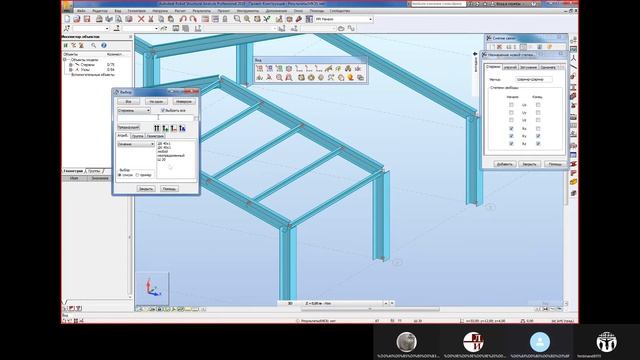Click the blue help icon in Object Inspector
640x360 pixels.
[x=104, y=45]
